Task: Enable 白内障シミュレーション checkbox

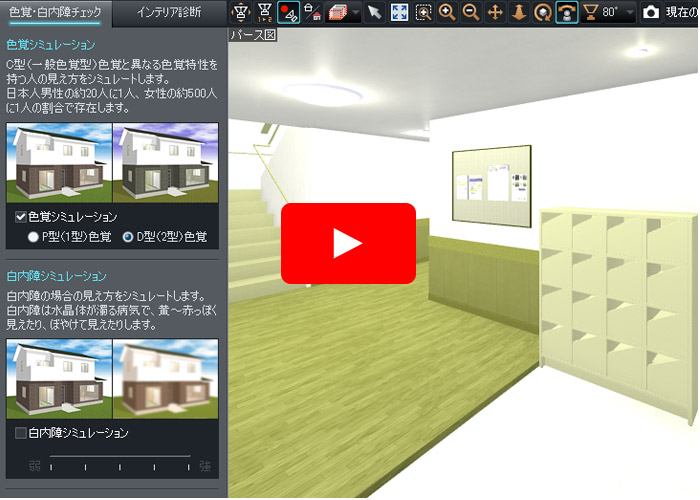Action: (x=21, y=433)
